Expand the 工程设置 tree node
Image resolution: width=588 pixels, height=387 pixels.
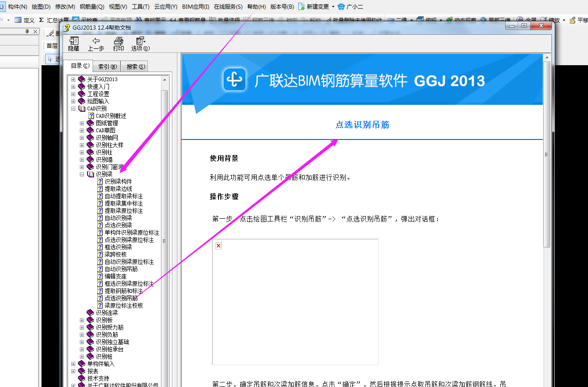(x=73, y=94)
